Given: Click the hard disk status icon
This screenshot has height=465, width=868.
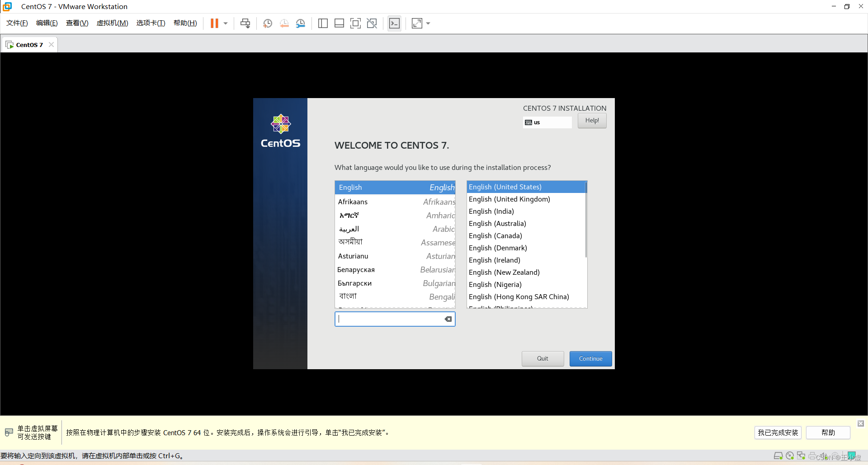Looking at the screenshot, I should click(x=778, y=456).
